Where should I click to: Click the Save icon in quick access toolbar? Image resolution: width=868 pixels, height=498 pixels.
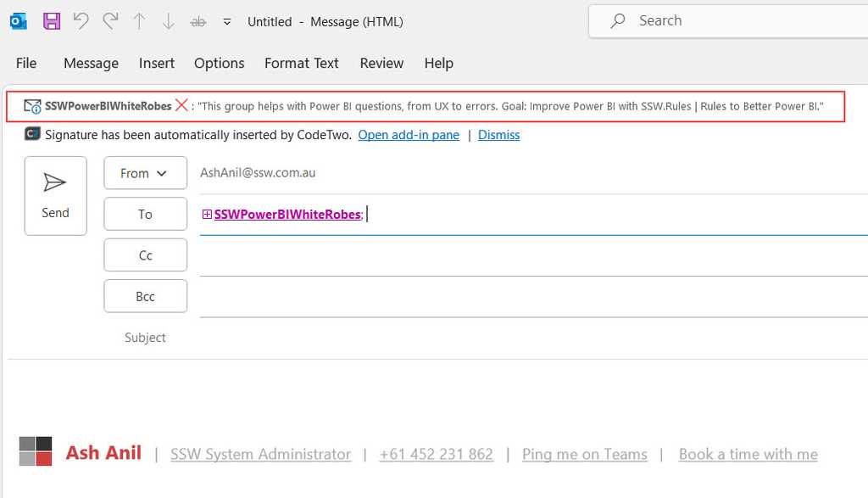[x=51, y=20]
